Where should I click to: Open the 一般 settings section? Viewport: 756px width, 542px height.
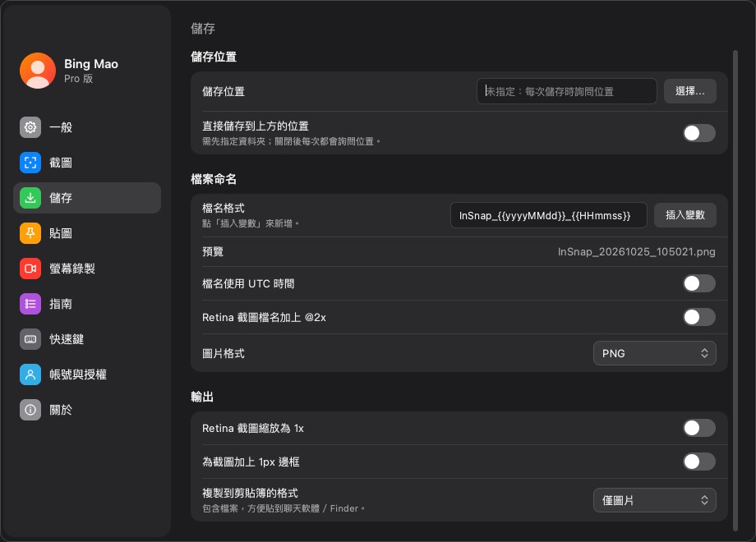click(x=87, y=127)
